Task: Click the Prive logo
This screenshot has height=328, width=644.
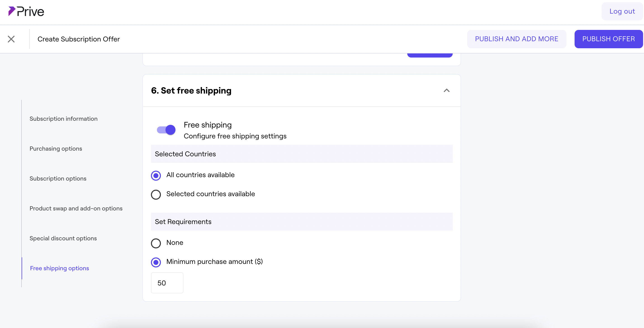Action: [x=26, y=12]
